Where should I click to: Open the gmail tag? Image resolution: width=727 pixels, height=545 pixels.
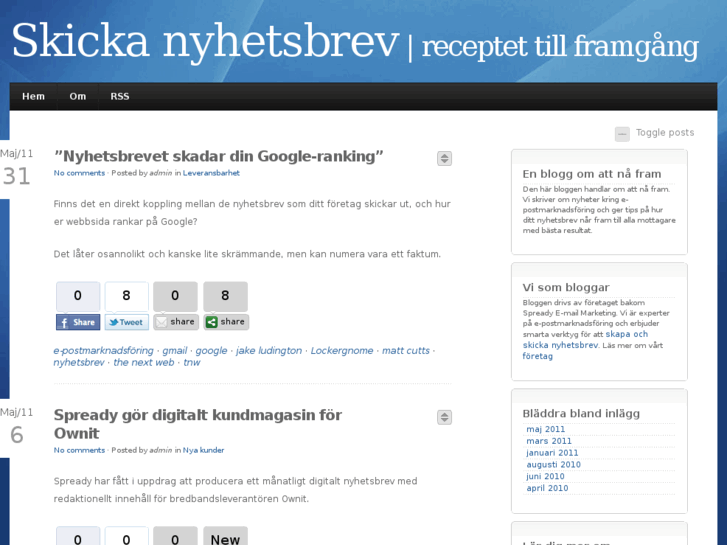click(175, 351)
